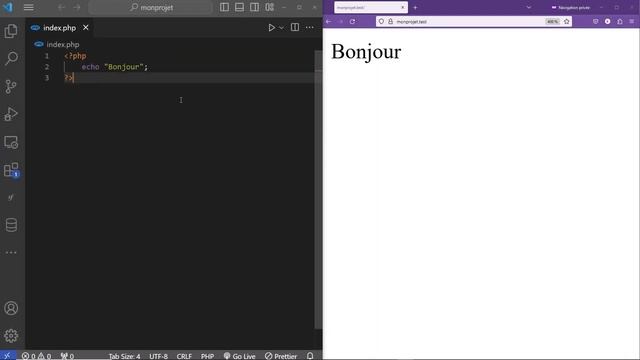Open the Run and Debug view
This screenshot has width=640, height=360.
(11, 114)
